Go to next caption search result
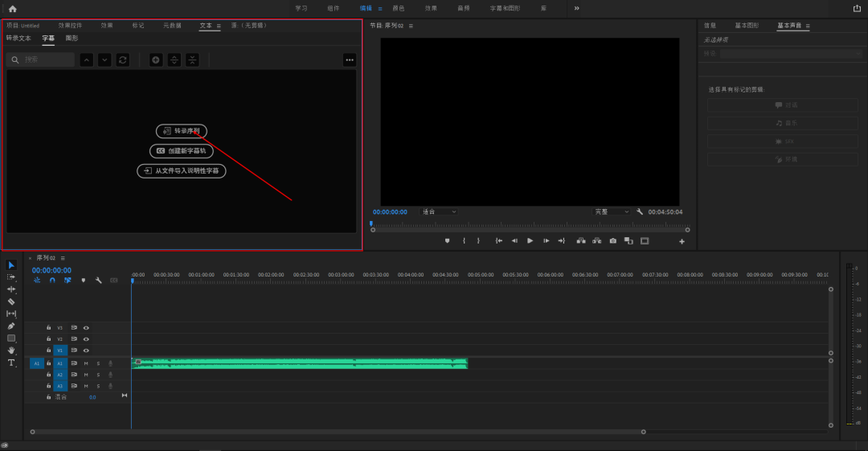The width and height of the screenshot is (868, 451). click(x=104, y=59)
